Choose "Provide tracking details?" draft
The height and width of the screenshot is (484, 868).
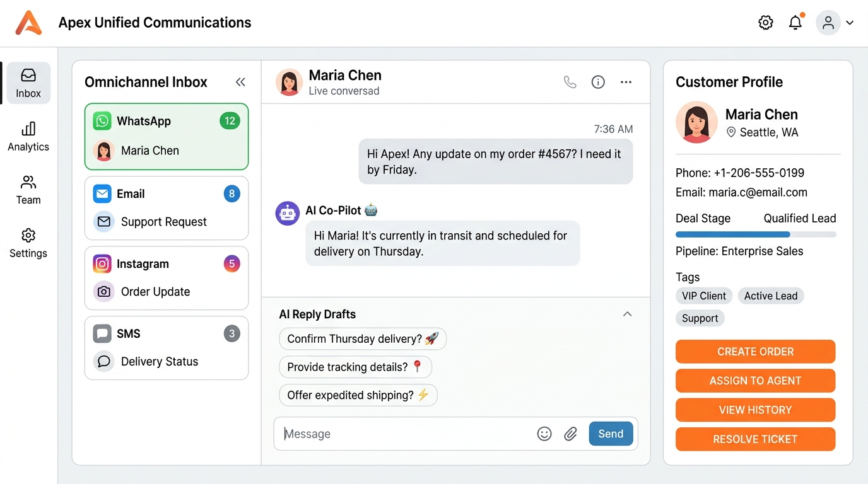[x=355, y=367]
